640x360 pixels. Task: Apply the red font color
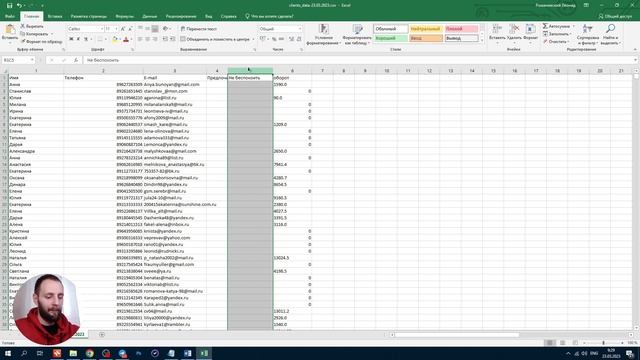click(126, 39)
